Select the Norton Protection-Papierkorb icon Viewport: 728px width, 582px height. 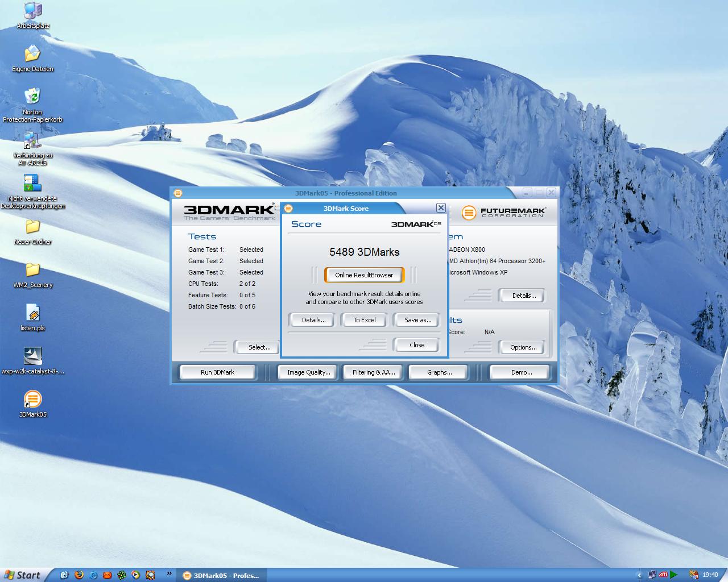32,105
